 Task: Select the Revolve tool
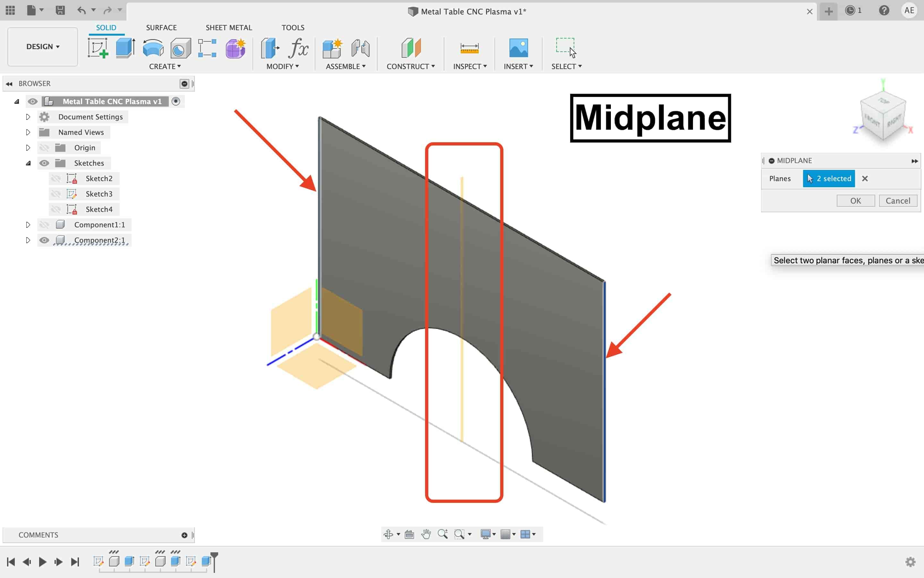coord(153,48)
